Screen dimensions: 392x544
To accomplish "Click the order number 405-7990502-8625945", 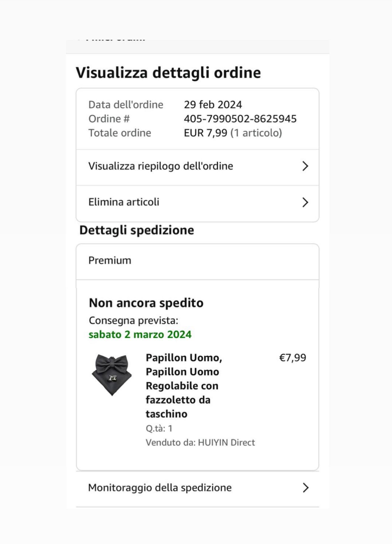I will coord(240,119).
